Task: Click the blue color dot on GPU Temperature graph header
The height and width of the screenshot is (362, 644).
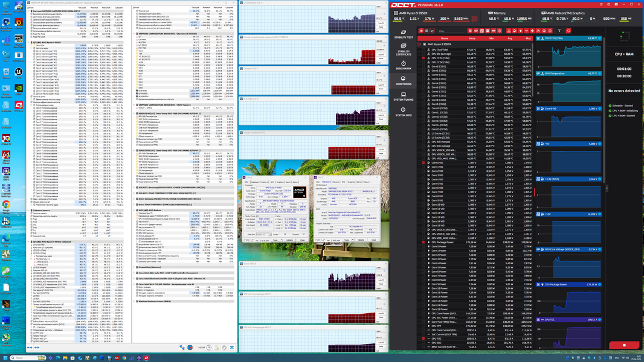Action: pyautogui.click(x=599, y=74)
